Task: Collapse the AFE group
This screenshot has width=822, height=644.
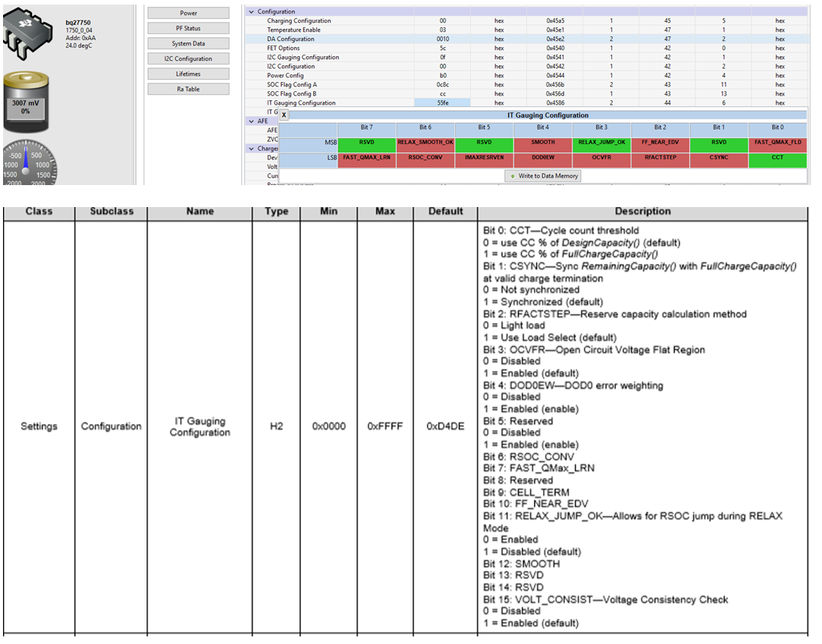Action: click(251, 121)
